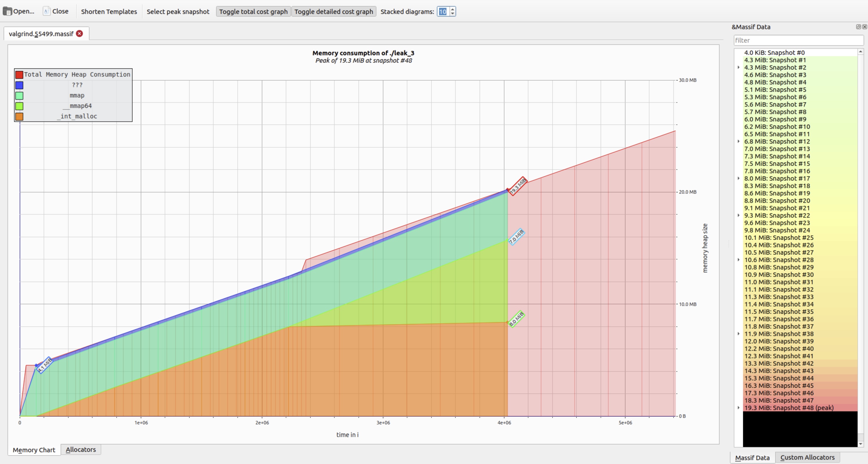868x464 pixels.
Task: Click the Shorten Templates button
Action: (109, 11)
